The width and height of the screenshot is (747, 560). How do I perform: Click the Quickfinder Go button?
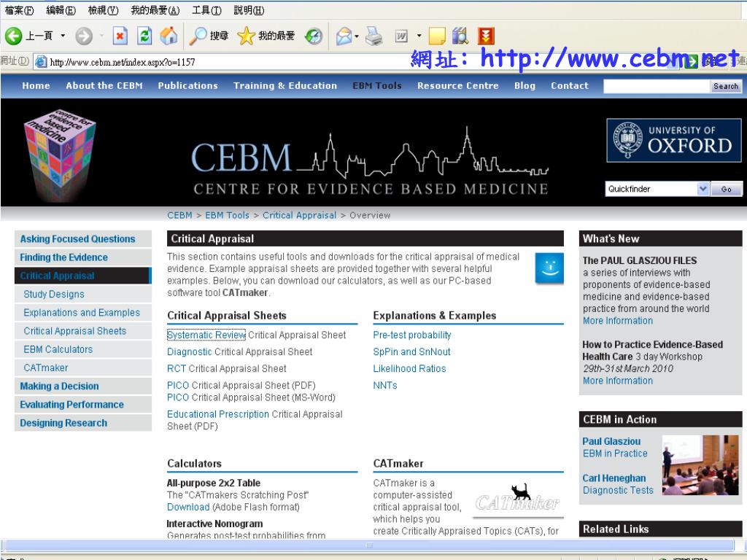pos(727,189)
